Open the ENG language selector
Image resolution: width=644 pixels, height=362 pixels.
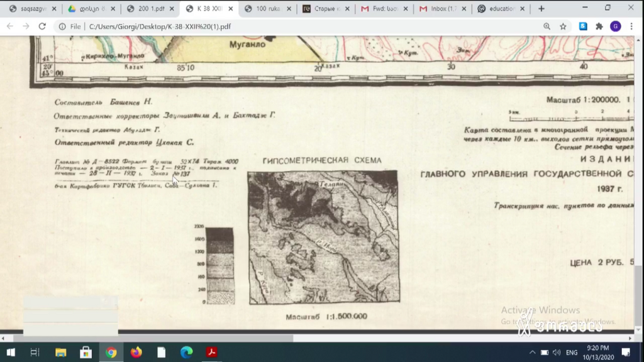[572, 352]
